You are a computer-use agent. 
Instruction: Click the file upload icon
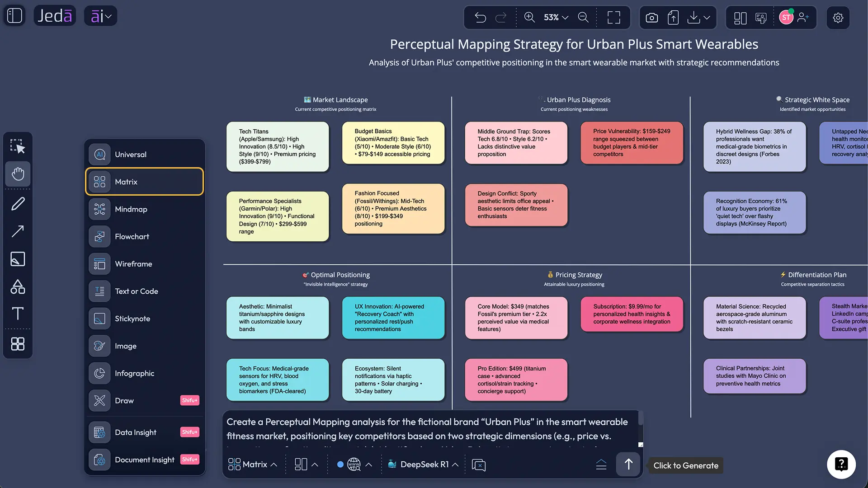point(673,18)
